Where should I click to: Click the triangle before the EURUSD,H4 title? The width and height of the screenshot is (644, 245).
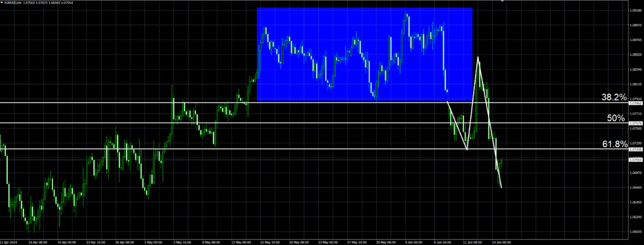[x=2, y=3]
